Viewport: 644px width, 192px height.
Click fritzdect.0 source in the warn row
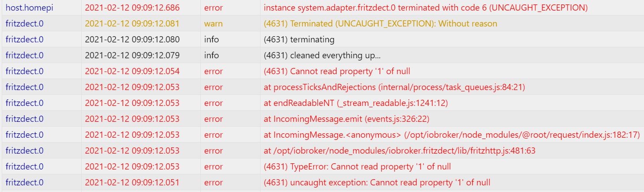click(25, 23)
